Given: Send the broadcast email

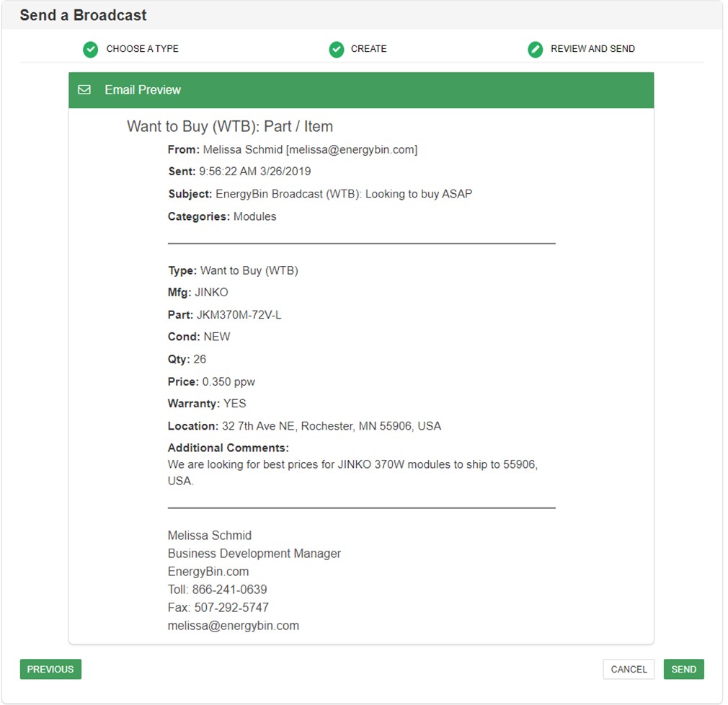Looking at the screenshot, I should pos(683,669).
